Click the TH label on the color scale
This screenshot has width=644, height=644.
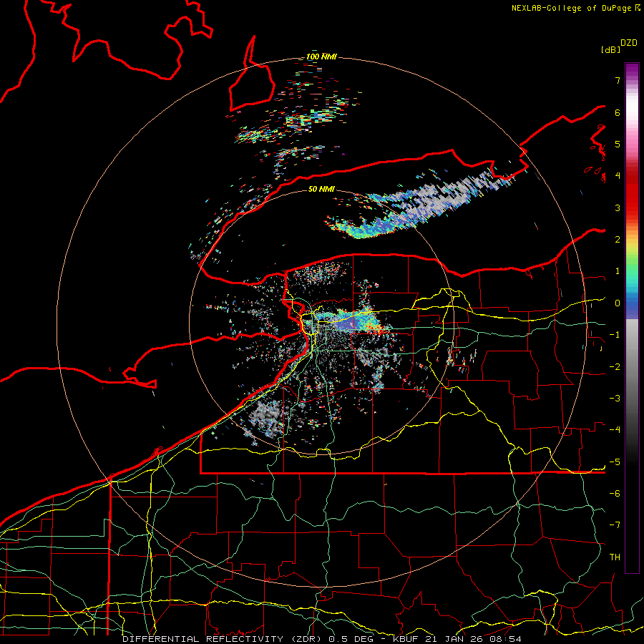click(x=615, y=557)
